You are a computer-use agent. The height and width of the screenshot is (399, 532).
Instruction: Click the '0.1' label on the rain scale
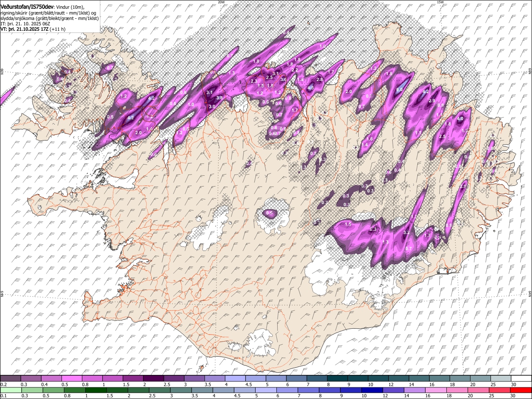click(3, 396)
